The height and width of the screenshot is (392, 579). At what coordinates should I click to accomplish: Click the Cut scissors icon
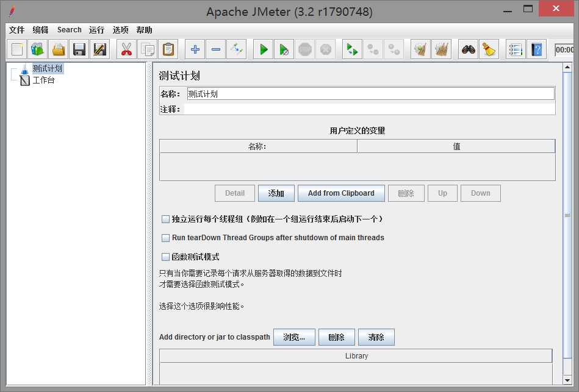point(126,49)
